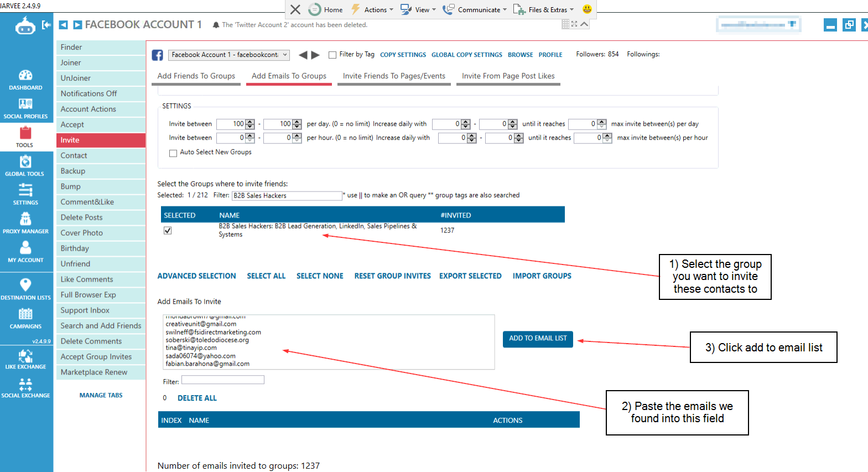Screen dimensions: 868x472
Task: Open the Dashboard sidebar icon
Action: click(x=25, y=80)
